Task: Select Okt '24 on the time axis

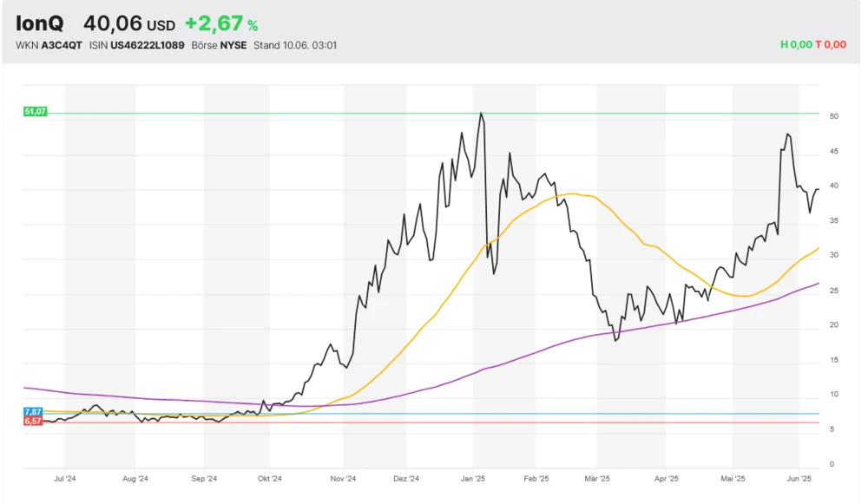Action: pos(270,478)
